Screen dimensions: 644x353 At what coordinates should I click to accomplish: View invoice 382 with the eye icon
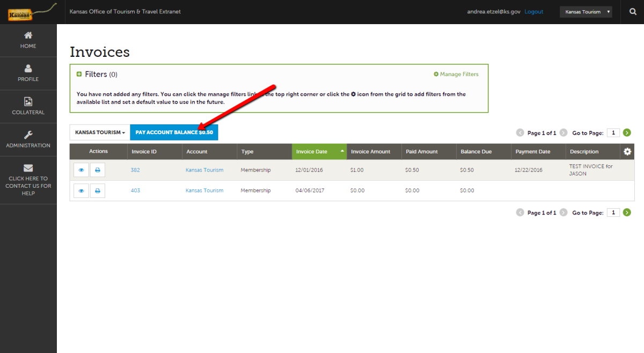[81, 170]
